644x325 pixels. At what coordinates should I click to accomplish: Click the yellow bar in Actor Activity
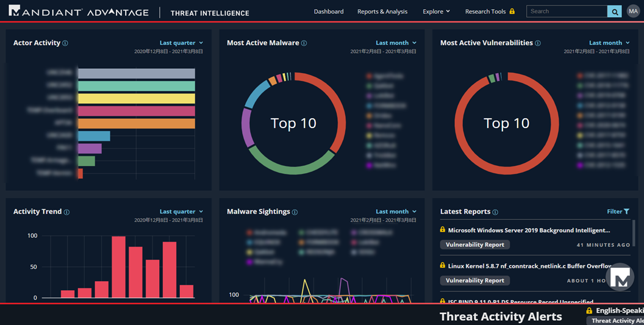point(137,99)
